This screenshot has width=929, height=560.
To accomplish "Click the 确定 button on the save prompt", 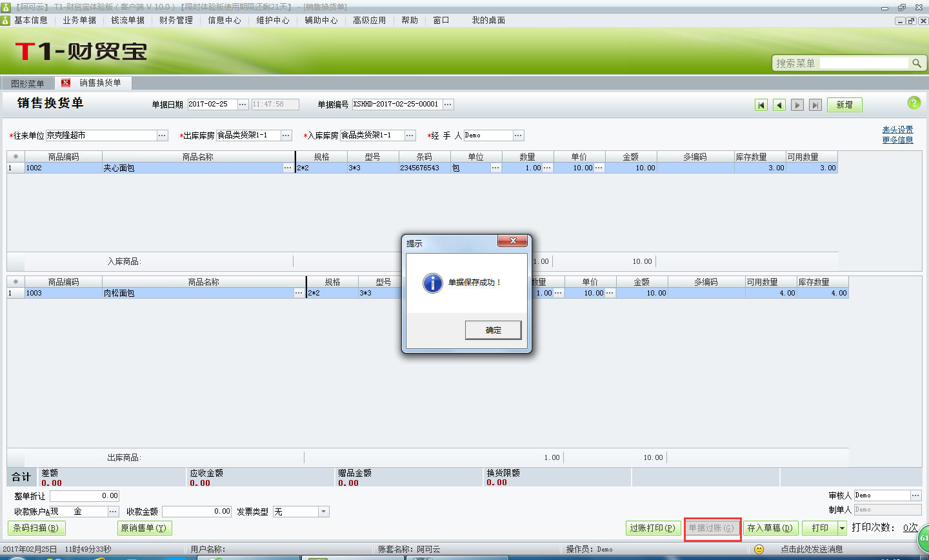I will [492, 330].
